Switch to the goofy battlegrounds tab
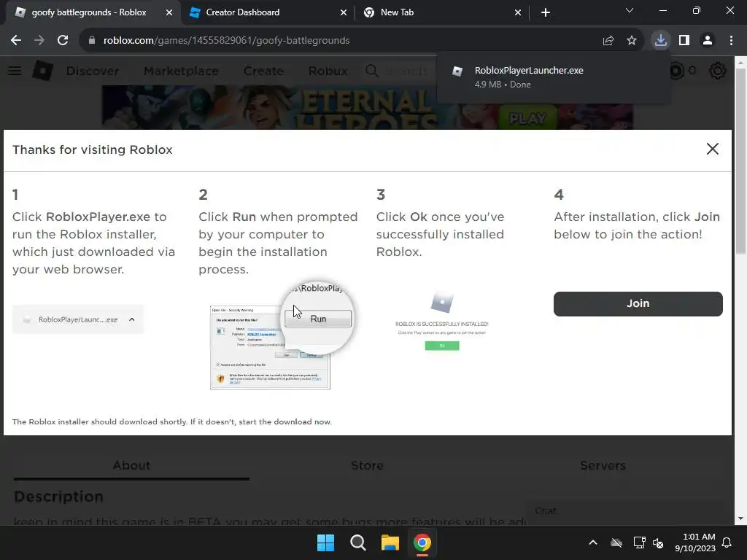747x560 pixels. point(89,12)
